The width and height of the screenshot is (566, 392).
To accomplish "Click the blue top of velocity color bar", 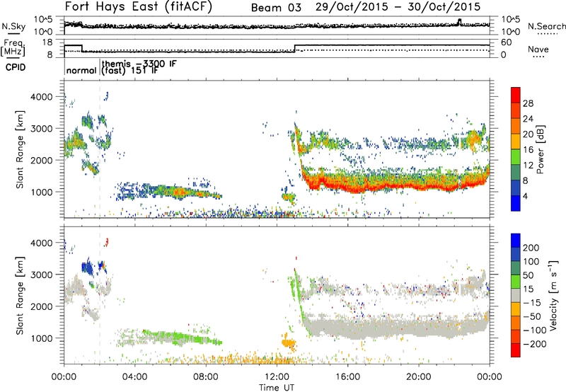I will tap(516, 241).
